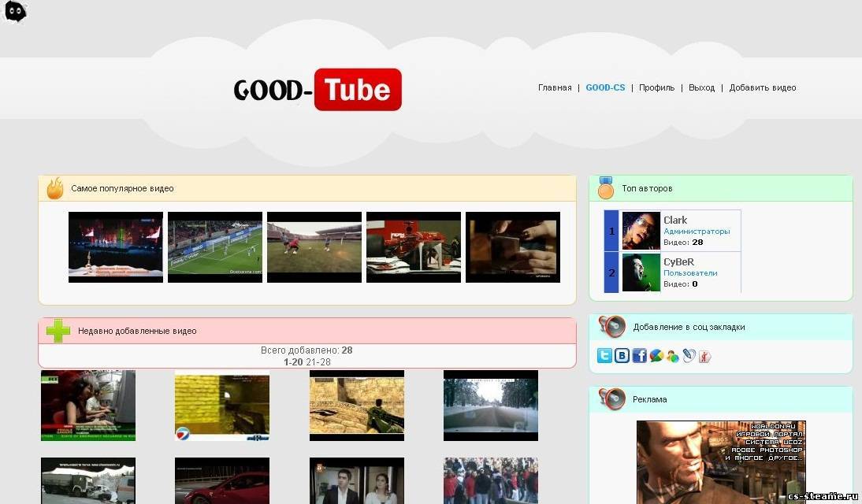Click the Реклама heading
Screen dimensions: 862x504
[x=650, y=399]
